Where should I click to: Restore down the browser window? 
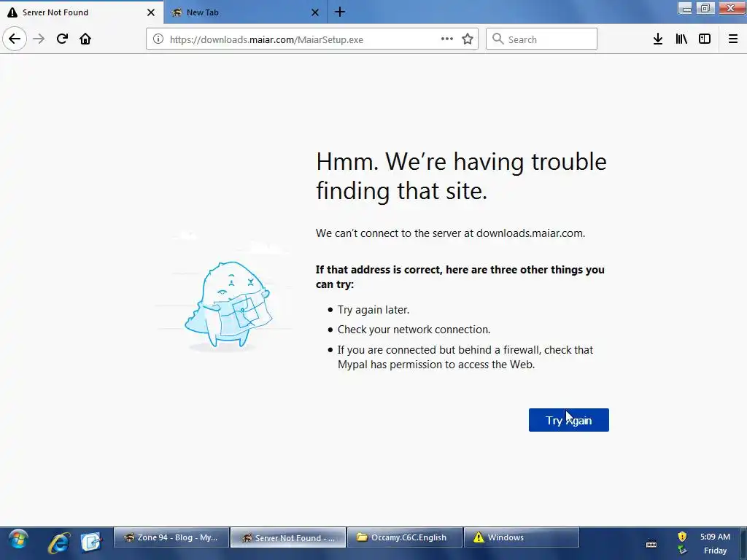tap(705, 8)
